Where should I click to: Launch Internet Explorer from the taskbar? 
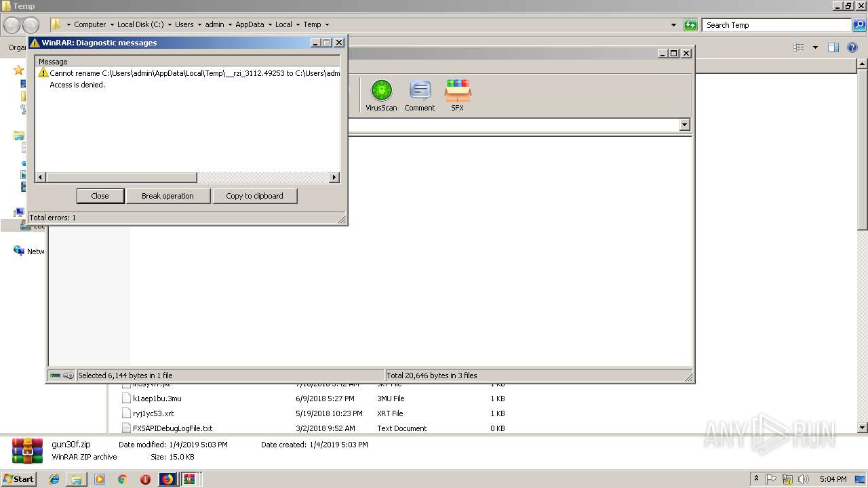tap(54, 479)
